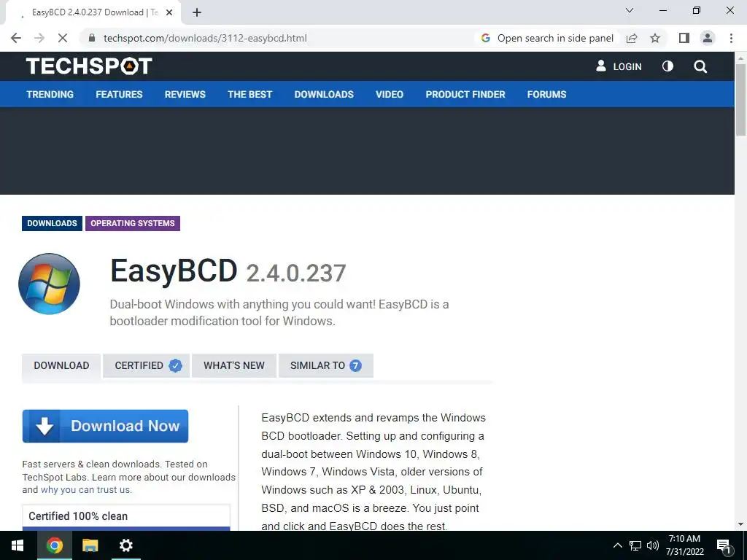This screenshot has width=747, height=560.
Task: Stop loading the page
Action: click(x=63, y=38)
